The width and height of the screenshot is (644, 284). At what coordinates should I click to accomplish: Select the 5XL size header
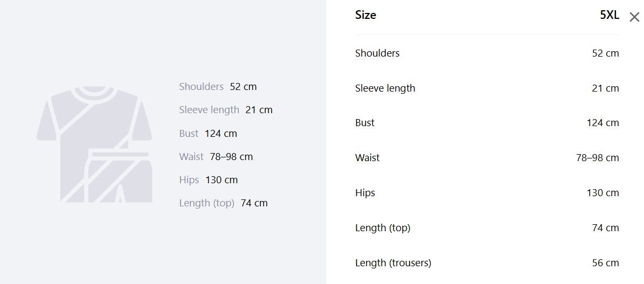pos(610,15)
